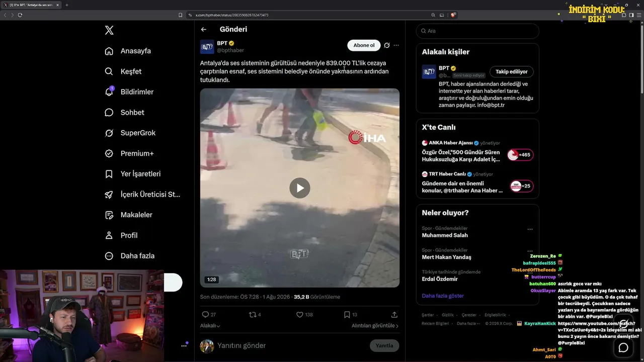
Task: Click the browser back arrow
Action: click(x=6, y=15)
